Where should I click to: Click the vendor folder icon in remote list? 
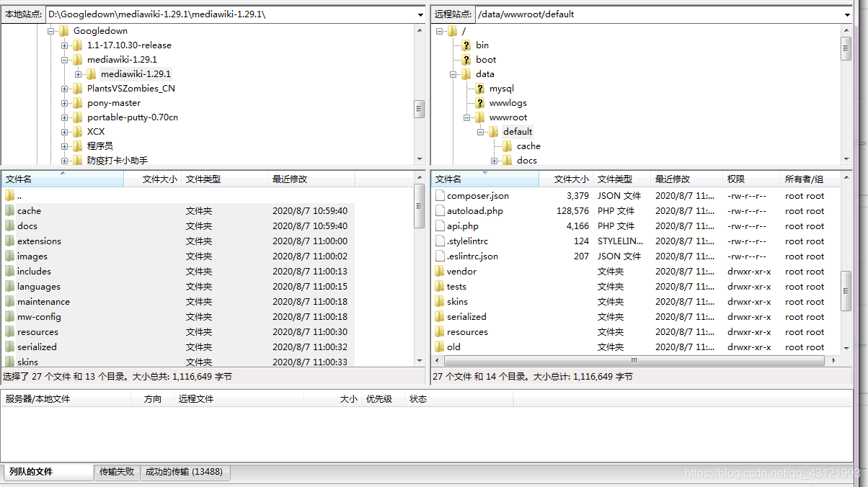click(440, 272)
